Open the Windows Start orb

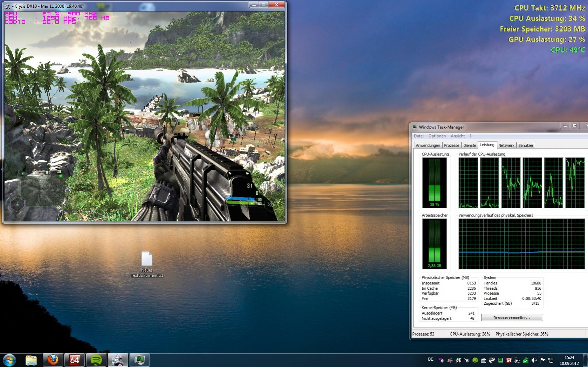click(9, 360)
